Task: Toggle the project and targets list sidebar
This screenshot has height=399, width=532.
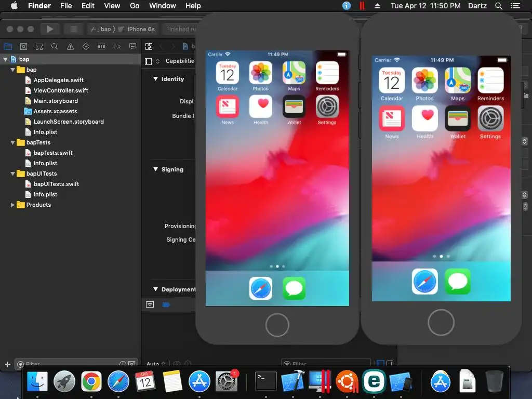Action: 148,61
